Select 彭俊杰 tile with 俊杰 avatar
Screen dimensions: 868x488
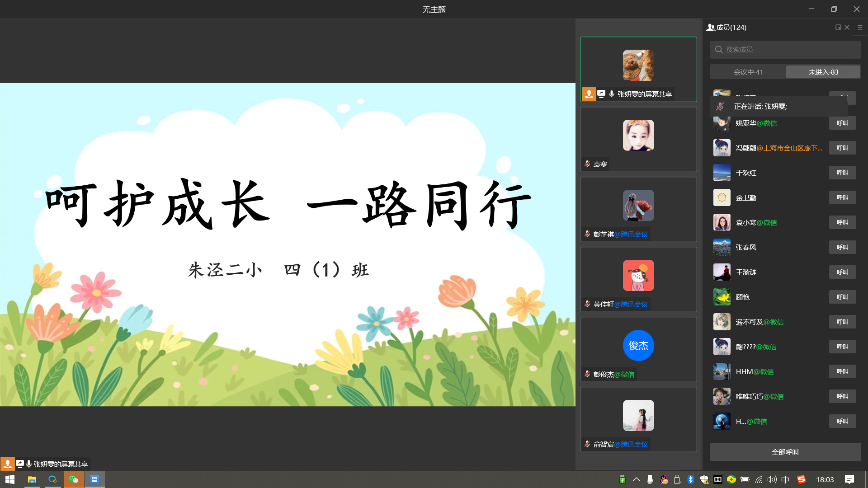pos(638,349)
